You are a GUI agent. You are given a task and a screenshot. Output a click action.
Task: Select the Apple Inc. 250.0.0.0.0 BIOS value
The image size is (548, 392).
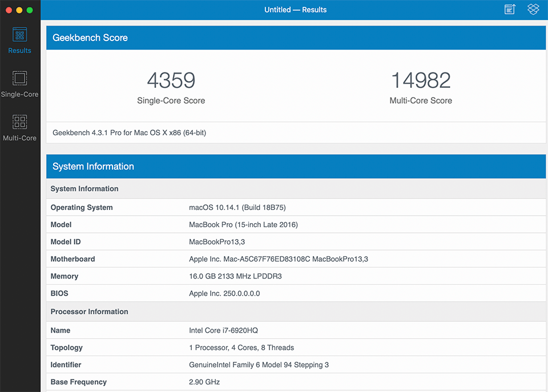pos(224,293)
